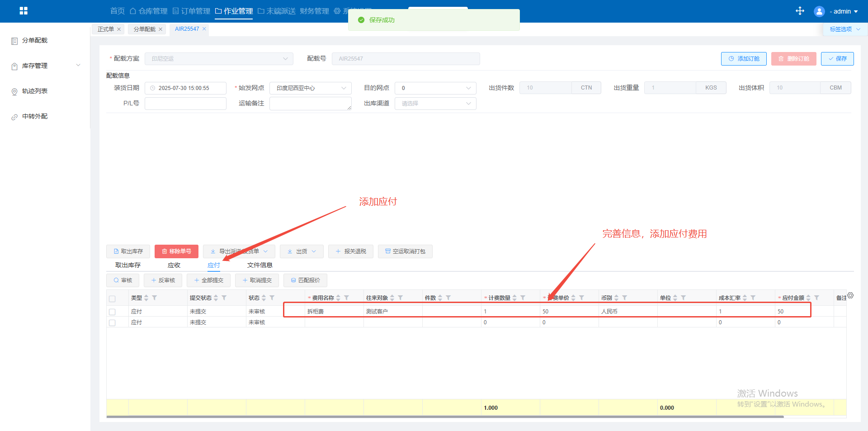The image size is (868, 431).
Task: Check the second 应付 row checkbox
Action: coord(112,322)
